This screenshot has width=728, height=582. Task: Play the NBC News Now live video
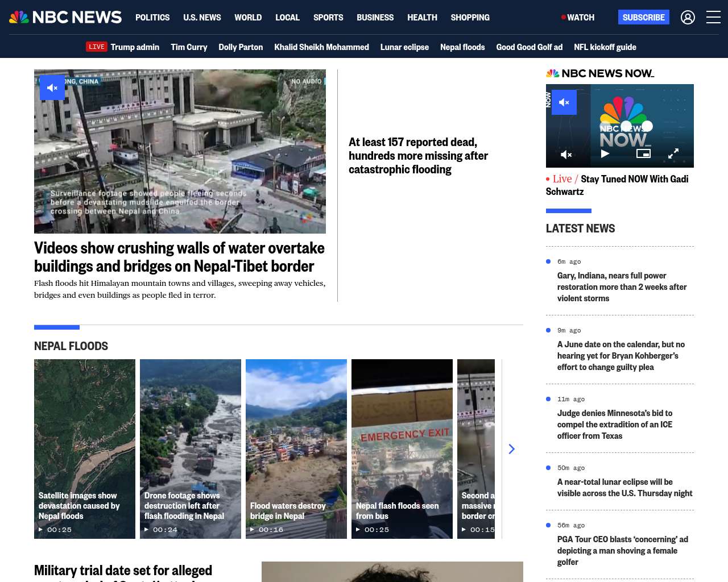(605, 153)
